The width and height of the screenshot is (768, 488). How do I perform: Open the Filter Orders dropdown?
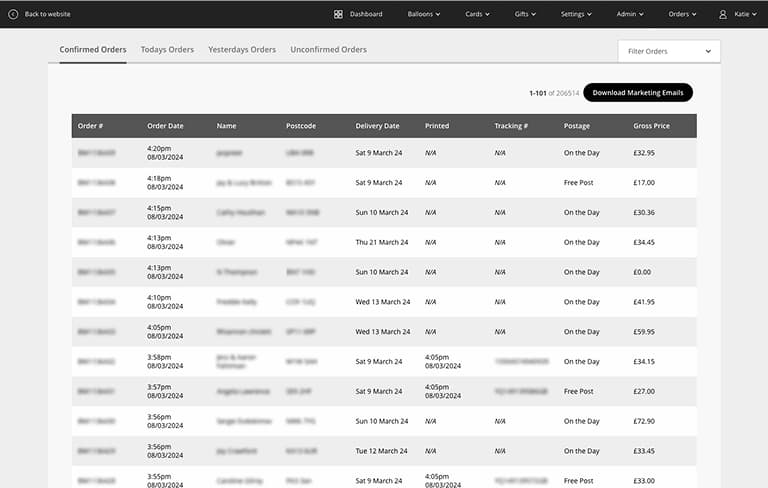point(669,51)
